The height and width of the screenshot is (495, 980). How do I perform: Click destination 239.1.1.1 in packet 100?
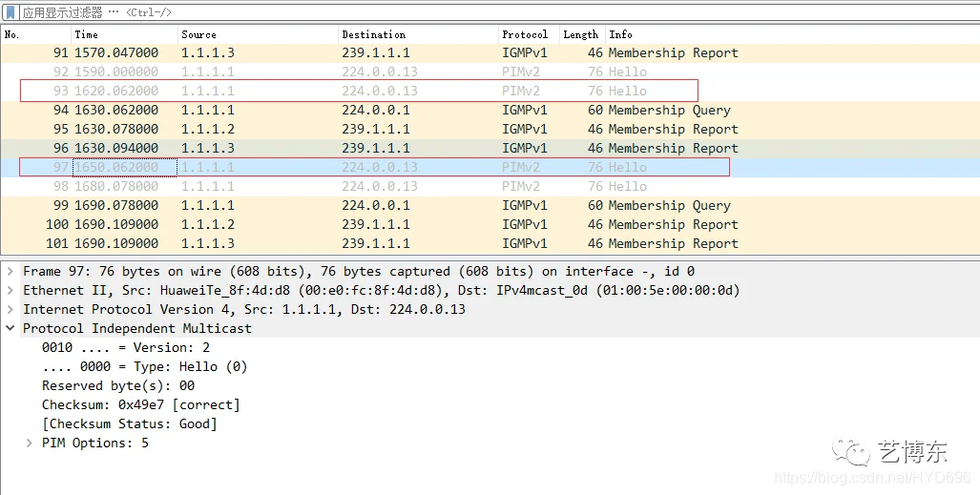376,224
